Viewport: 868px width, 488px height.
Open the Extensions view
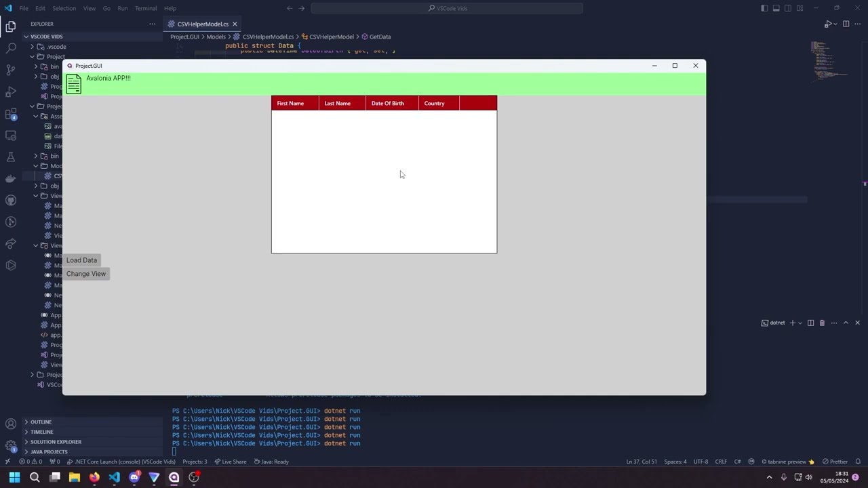(11, 113)
